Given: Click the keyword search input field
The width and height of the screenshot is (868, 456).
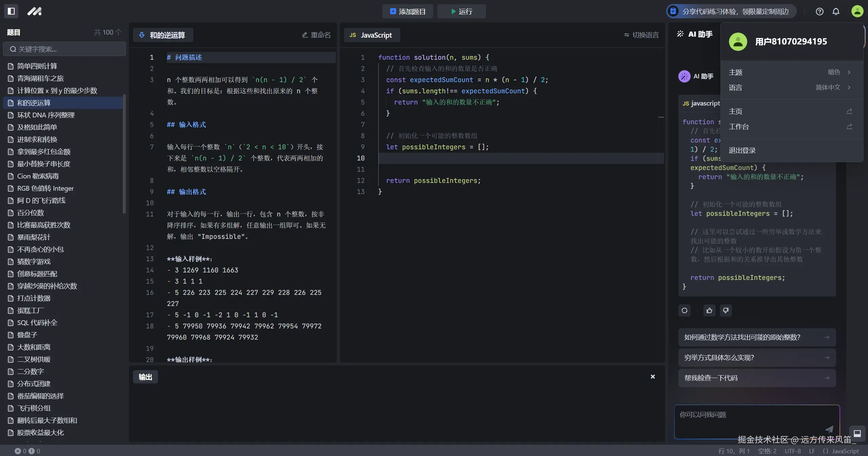Looking at the screenshot, I should pos(64,49).
